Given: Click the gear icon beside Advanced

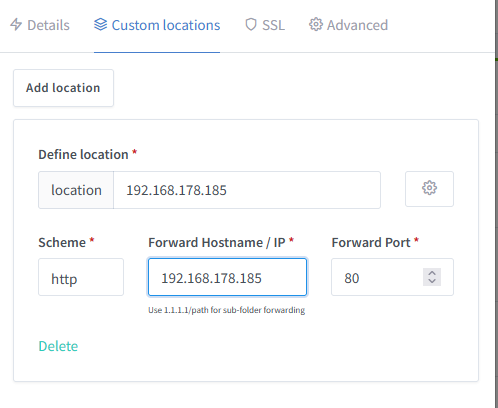Looking at the screenshot, I should pos(316,24).
